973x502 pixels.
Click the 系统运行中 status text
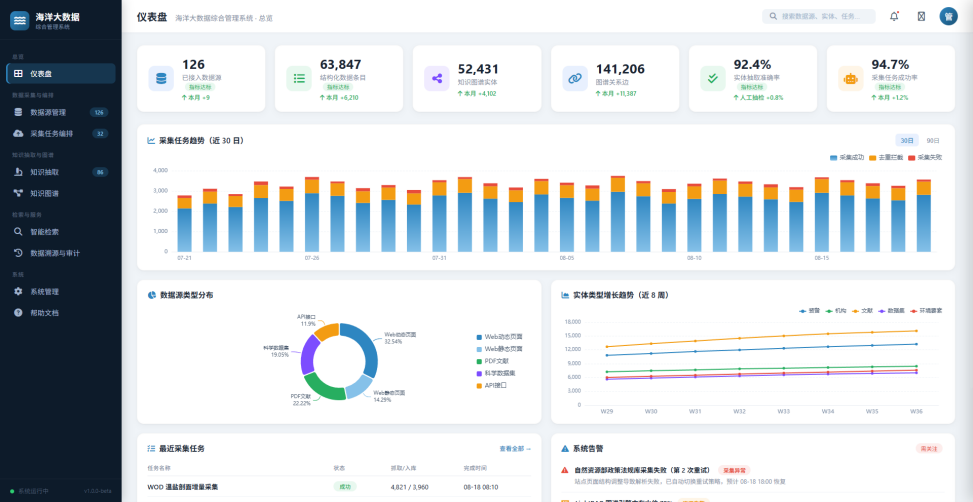click(33, 491)
